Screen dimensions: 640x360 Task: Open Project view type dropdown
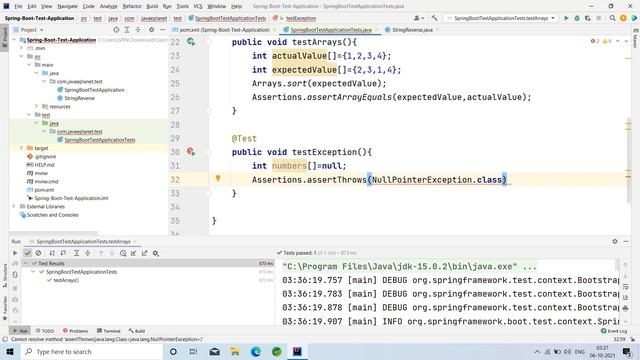tap(29, 30)
